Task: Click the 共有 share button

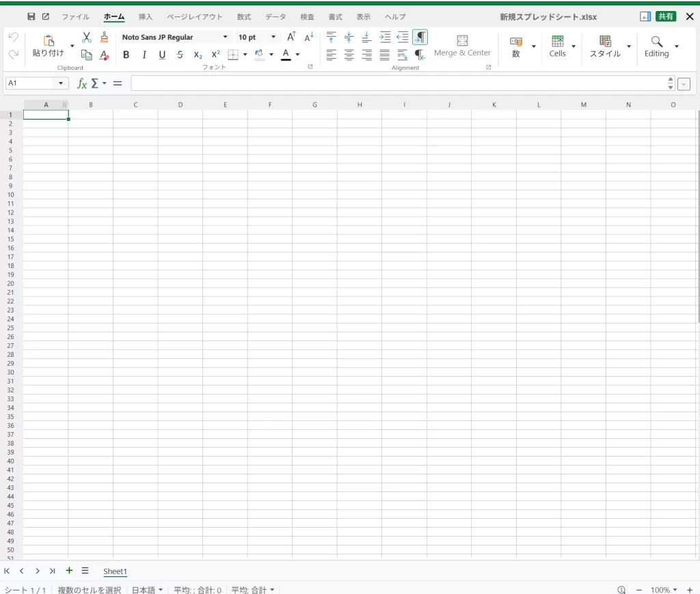Action: [665, 16]
